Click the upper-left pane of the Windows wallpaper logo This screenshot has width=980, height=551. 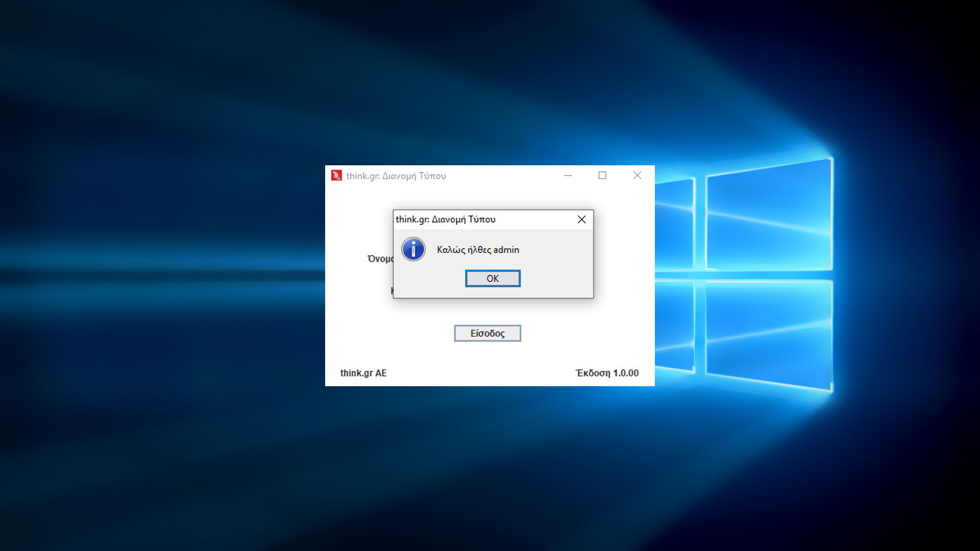[x=675, y=224]
